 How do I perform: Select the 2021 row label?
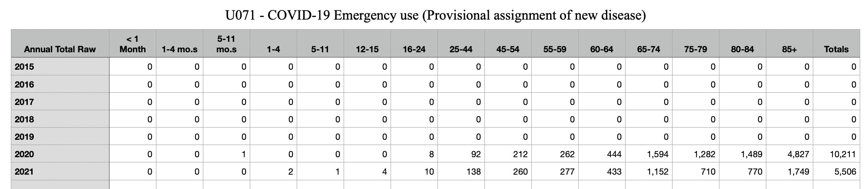[x=60, y=172]
